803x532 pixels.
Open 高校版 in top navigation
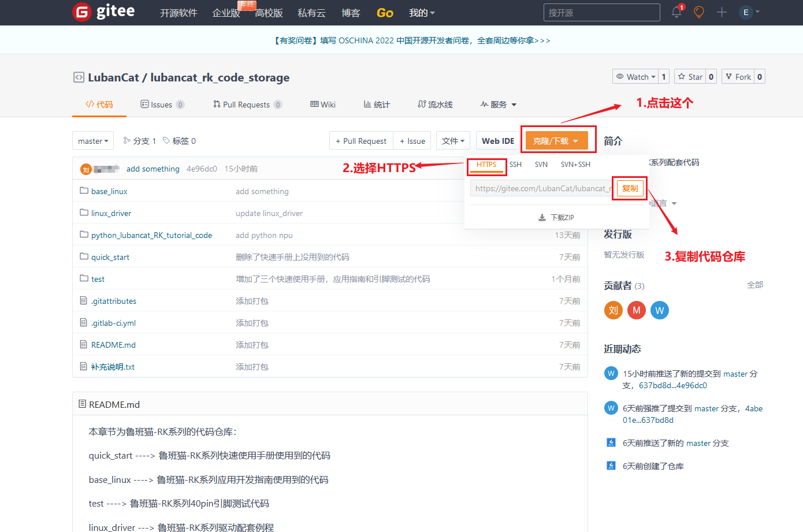269,13
